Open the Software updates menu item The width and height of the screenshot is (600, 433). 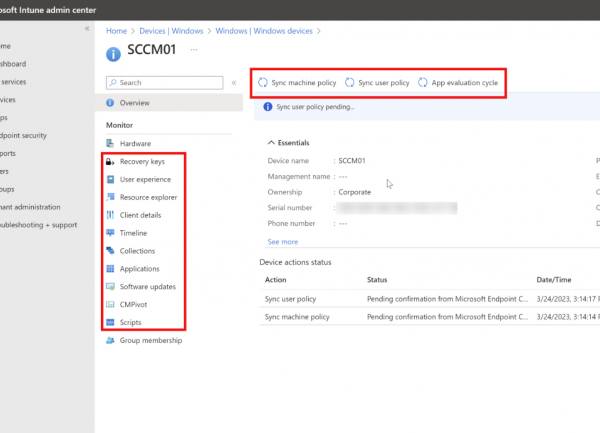tap(143, 286)
